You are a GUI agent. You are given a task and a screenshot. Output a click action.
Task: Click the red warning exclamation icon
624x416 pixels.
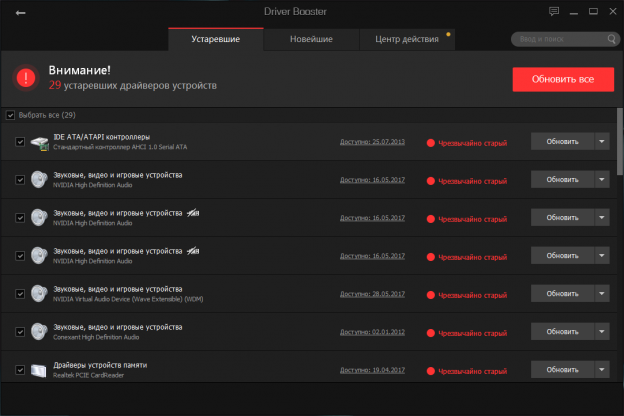point(26,78)
